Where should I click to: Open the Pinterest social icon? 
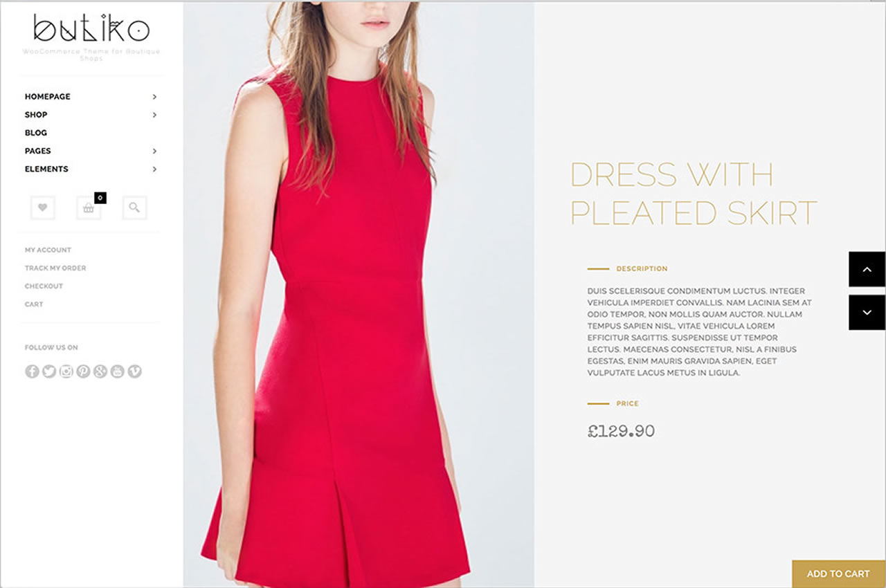pyautogui.click(x=83, y=371)
